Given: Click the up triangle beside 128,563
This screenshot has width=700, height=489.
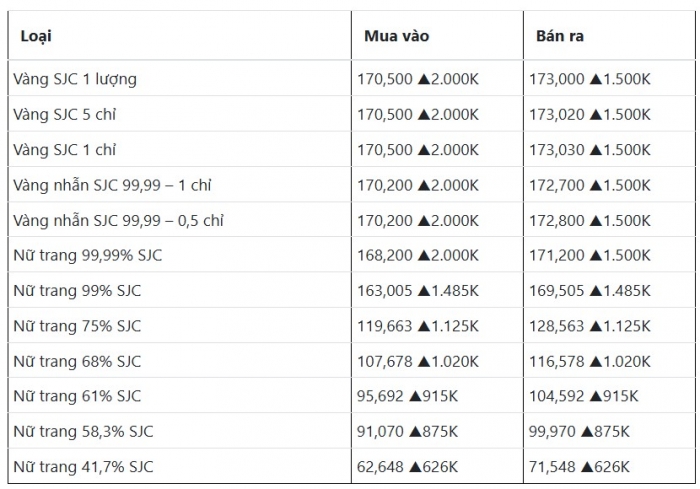Looking at the screenshot, I should tap(596, 326).
